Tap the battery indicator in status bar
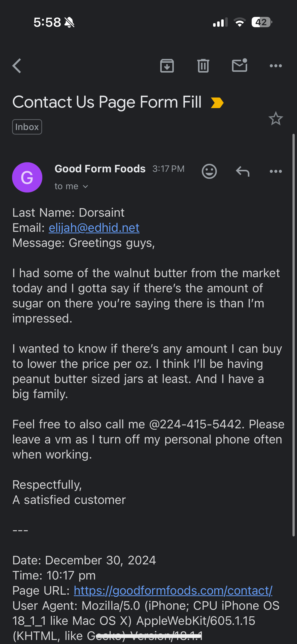The image size is (297, 644). click(x=261, y=22)
